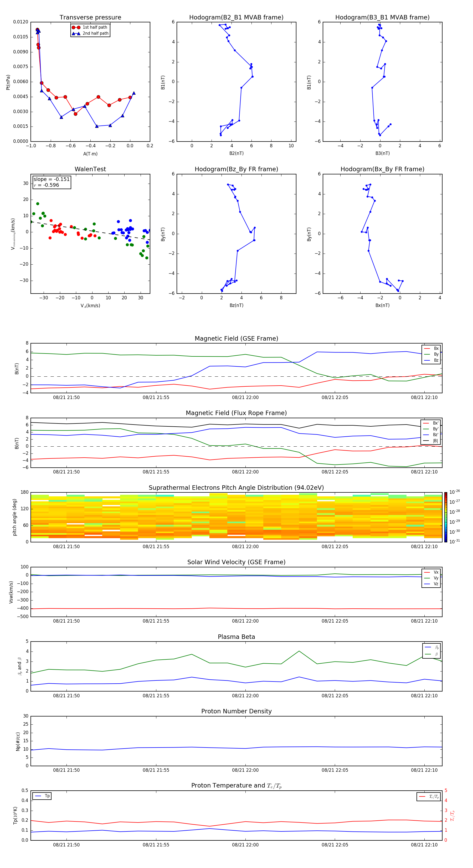Select the β entry in the Plasma Beta legend
This screenshot has height=868, width=473.
[x=431, y=654]
